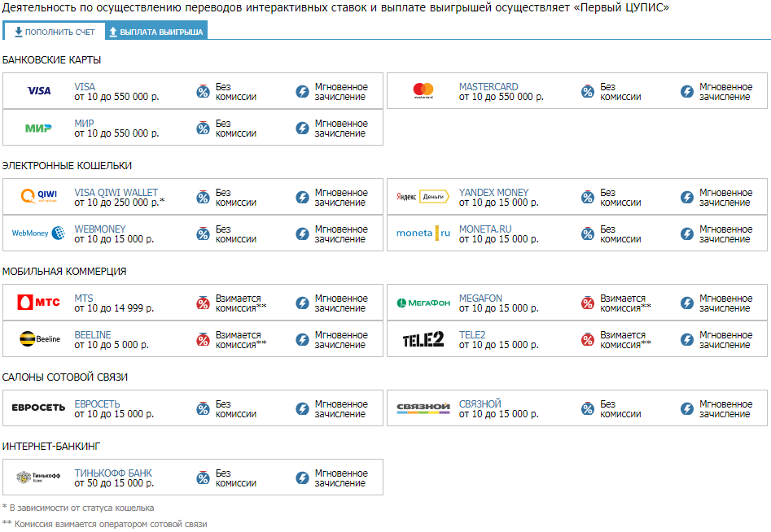Viewport: 771px width, 532px height.
Task: Open the ЕВРОСЕТЬ payment link
Action: click(x=98, y=403)
